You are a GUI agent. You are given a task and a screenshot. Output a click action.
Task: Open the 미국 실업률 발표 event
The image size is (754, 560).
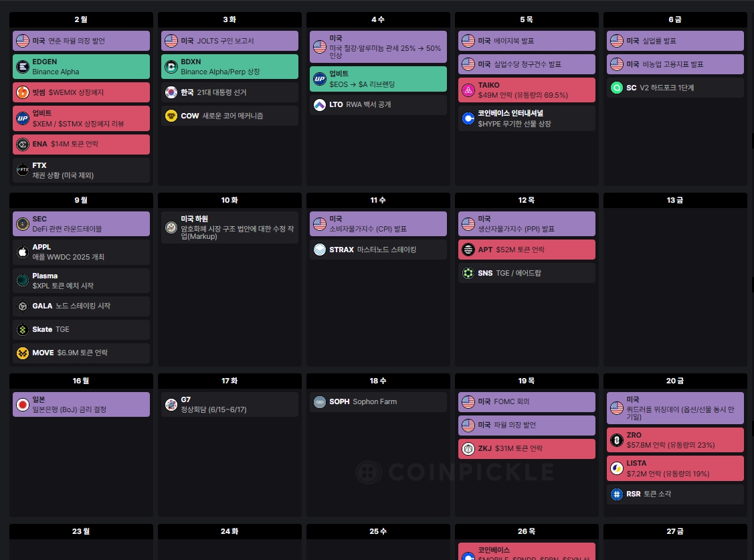click(x=675, y=41)
